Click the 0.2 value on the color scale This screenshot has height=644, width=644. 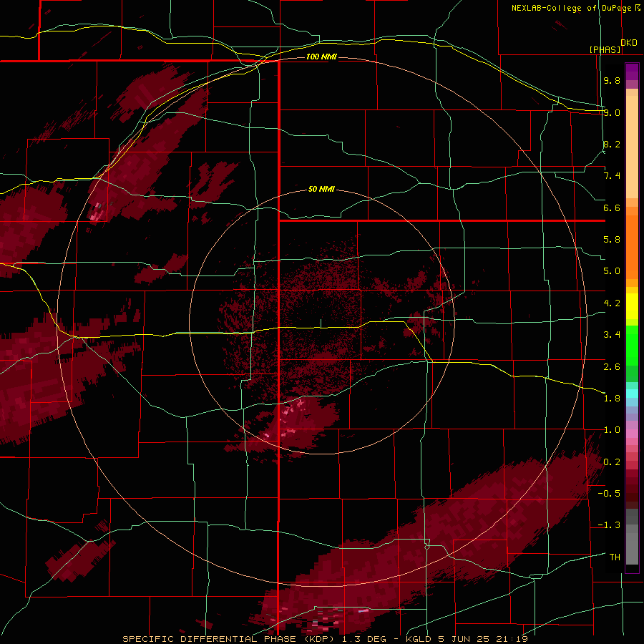click(x=612, y=462)
